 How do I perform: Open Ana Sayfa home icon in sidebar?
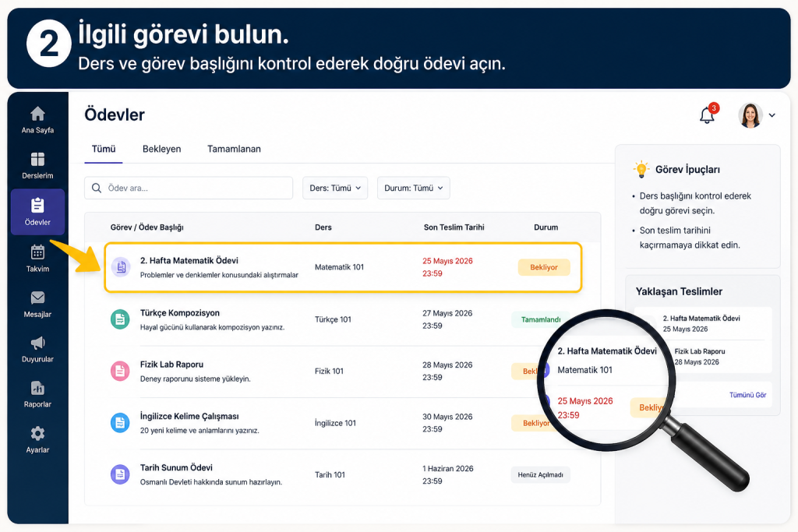[37, 114]
